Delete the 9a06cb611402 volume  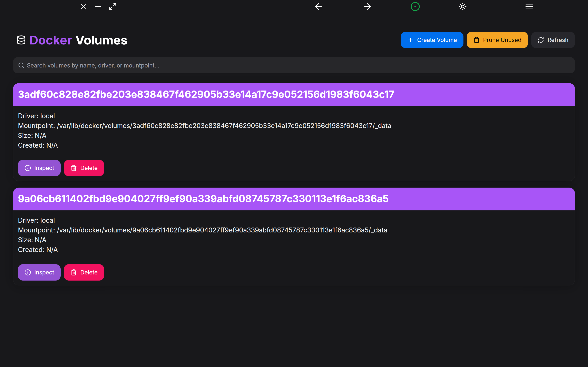(x=84, y=272)
